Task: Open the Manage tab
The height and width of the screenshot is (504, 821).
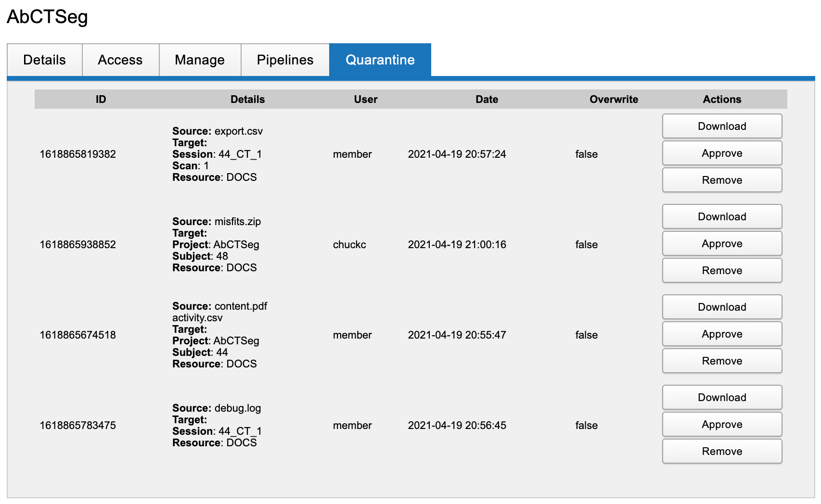Action: coord(200,60)
